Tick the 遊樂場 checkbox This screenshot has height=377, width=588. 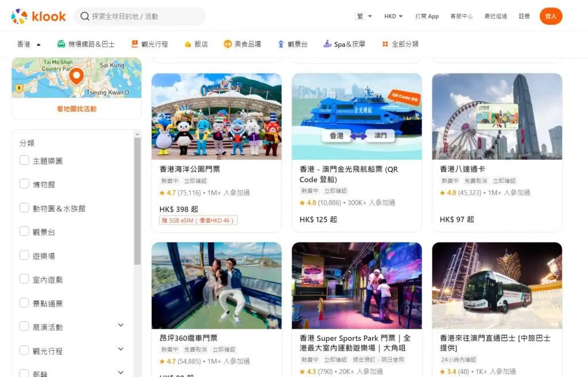24,255
